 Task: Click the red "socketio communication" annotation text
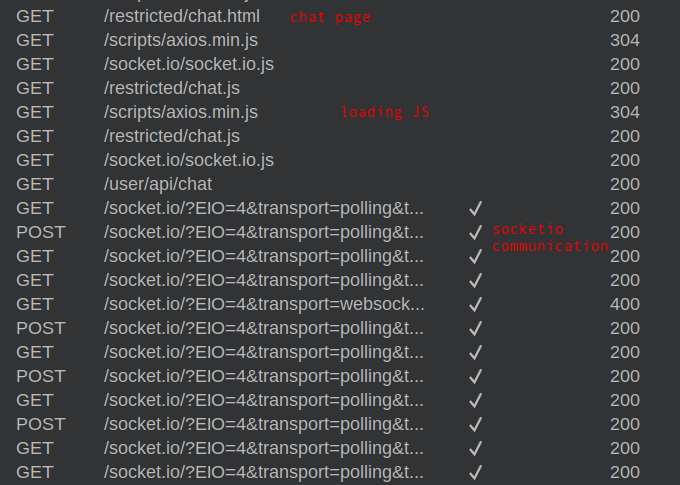point(549,238)
